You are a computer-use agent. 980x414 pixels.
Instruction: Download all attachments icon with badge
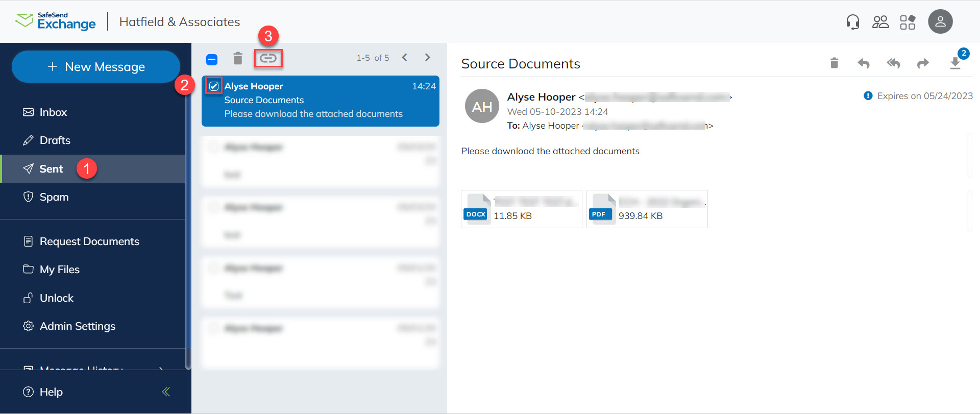click(955, 63)
